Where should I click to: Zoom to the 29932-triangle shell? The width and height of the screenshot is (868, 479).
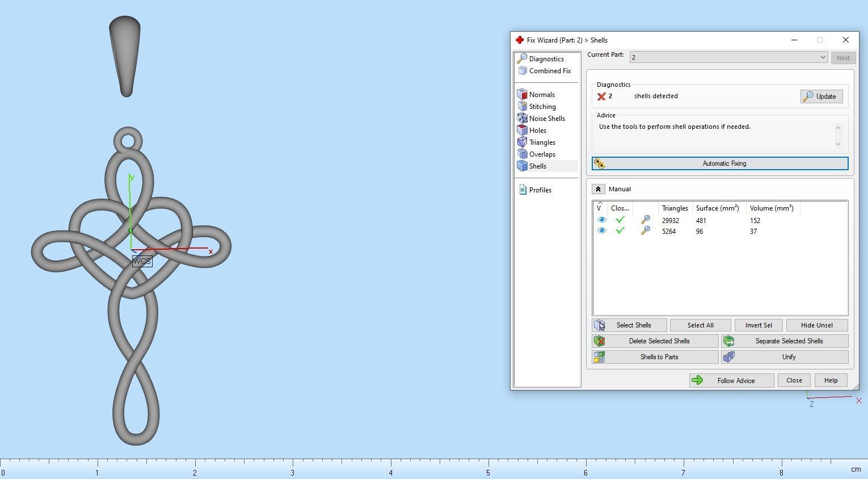[645, 220]
